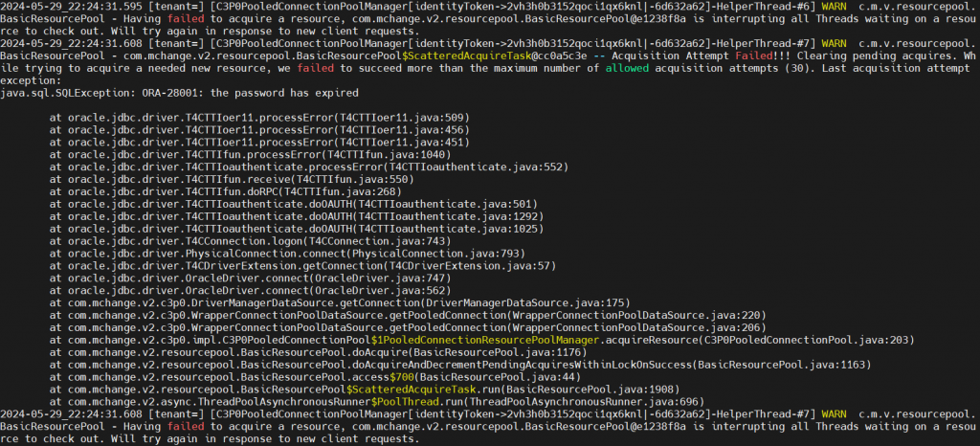Click the green 'allowed' word
Viewport: 980px width, 446px height.
[626, 69]
